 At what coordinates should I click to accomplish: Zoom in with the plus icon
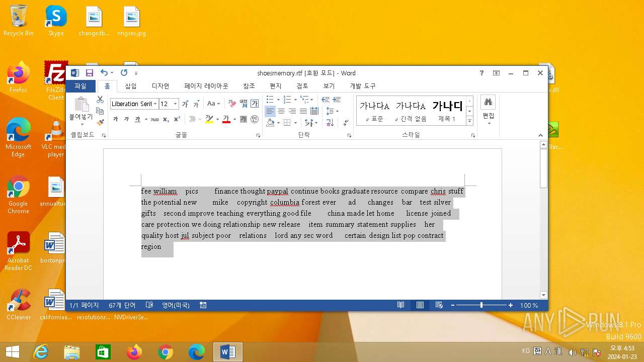click(x=511, y=305)
